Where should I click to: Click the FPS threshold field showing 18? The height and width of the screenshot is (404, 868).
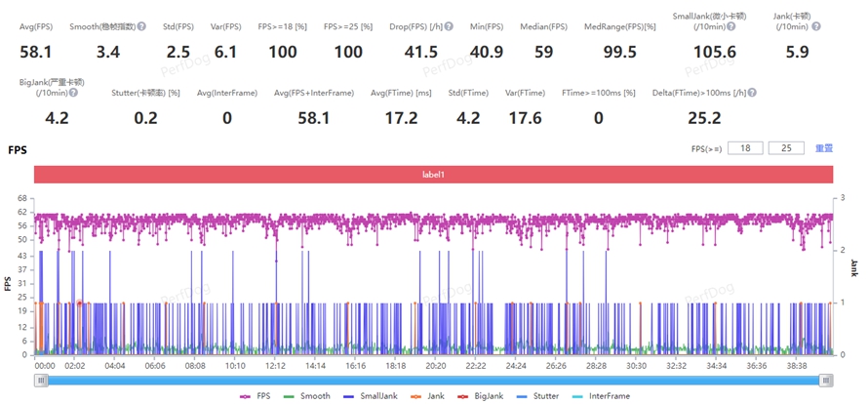[745, 148]
